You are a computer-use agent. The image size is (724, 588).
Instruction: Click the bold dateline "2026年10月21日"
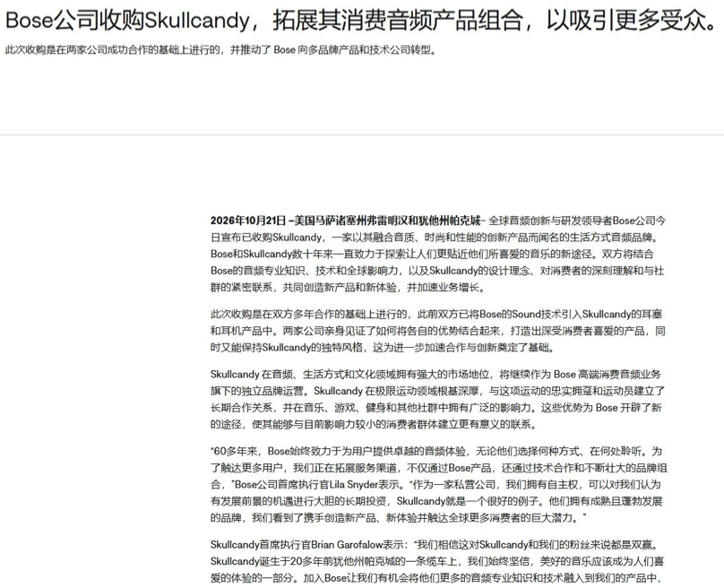click(x=248, y=220)
